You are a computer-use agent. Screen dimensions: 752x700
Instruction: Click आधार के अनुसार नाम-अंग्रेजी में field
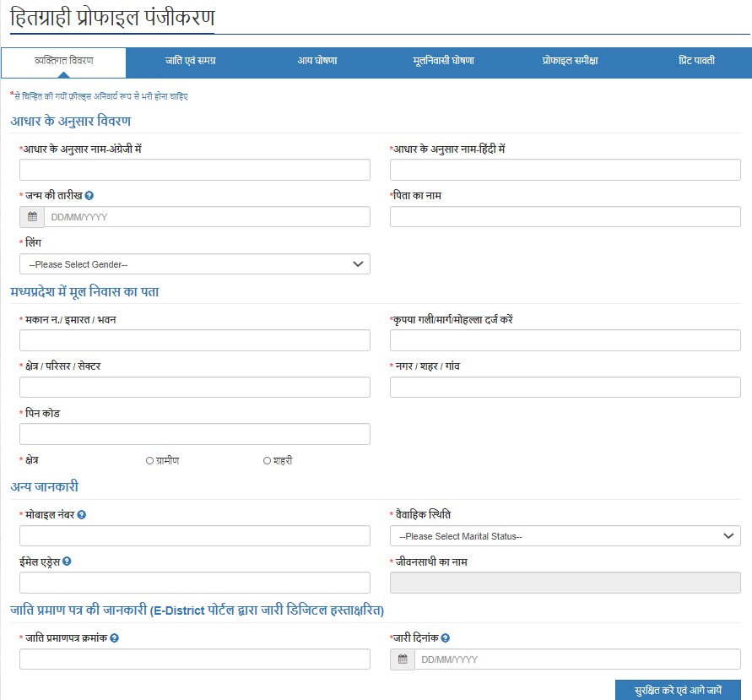(x=194, y=170)
